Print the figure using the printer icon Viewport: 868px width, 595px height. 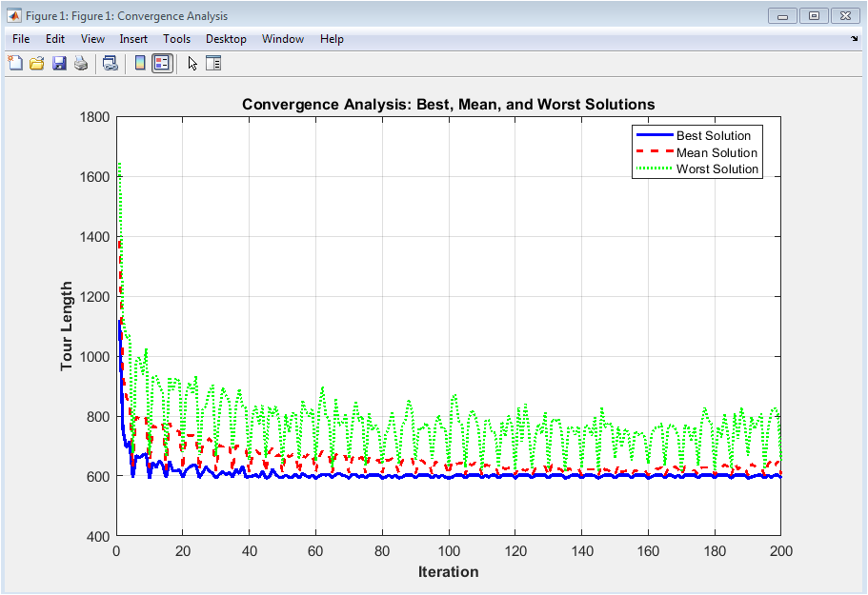81,64
